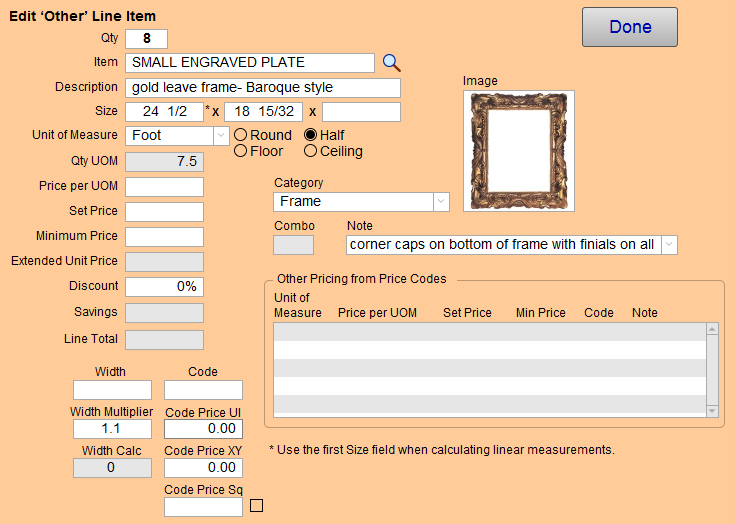
Task: Click the gold frame image thumbnail
Action: click(519, 151)
